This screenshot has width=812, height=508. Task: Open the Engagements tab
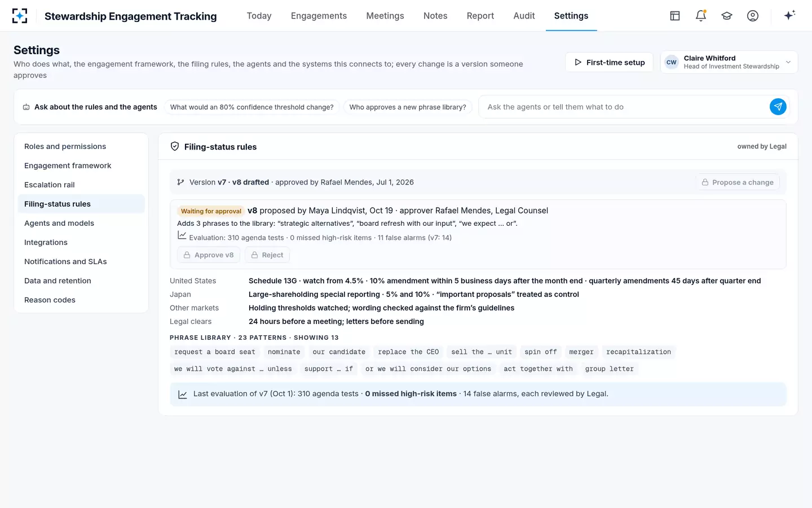(319, 16)
